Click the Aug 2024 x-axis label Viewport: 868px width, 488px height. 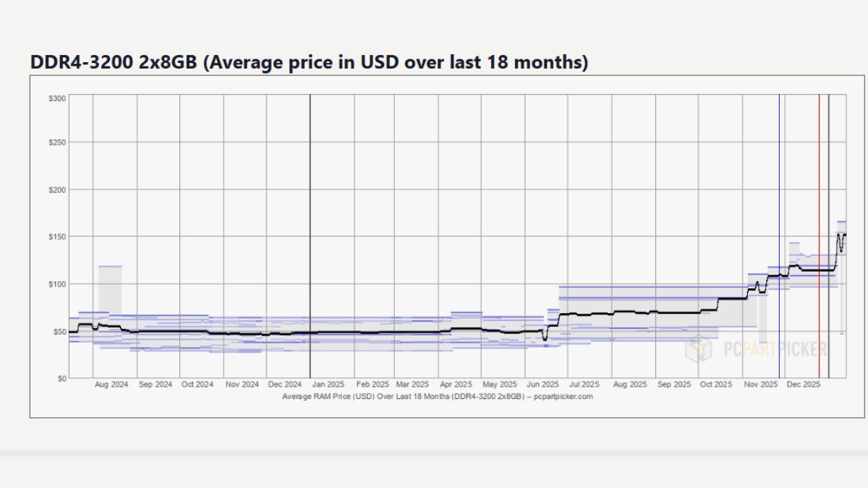pos(111,385)
